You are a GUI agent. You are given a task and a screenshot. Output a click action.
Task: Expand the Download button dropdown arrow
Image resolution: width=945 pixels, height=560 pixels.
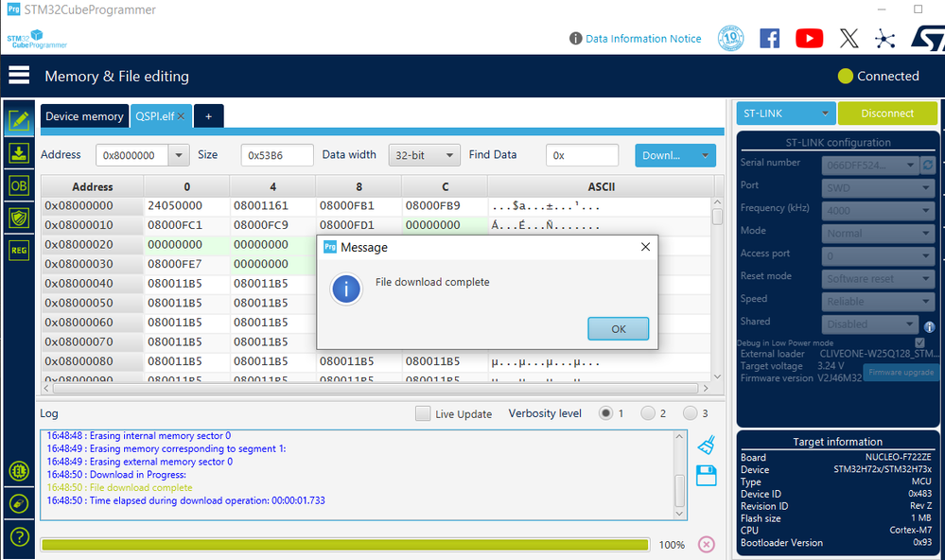(705, 155)
